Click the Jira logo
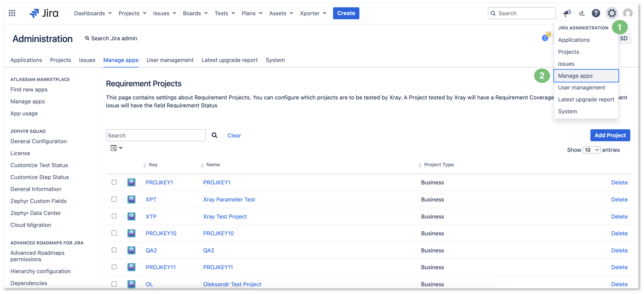Viewport: 644px width, 294px height. click(44, 13)
